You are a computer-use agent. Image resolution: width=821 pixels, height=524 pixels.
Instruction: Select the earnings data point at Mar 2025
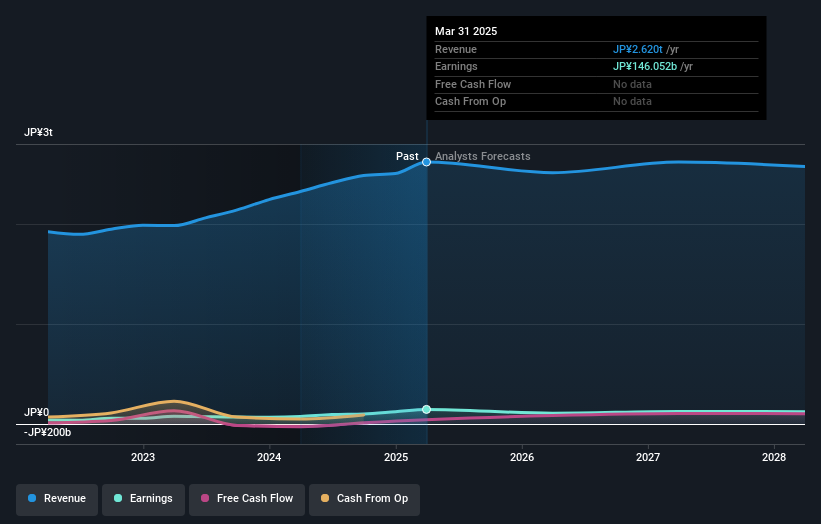coord(427,409)
